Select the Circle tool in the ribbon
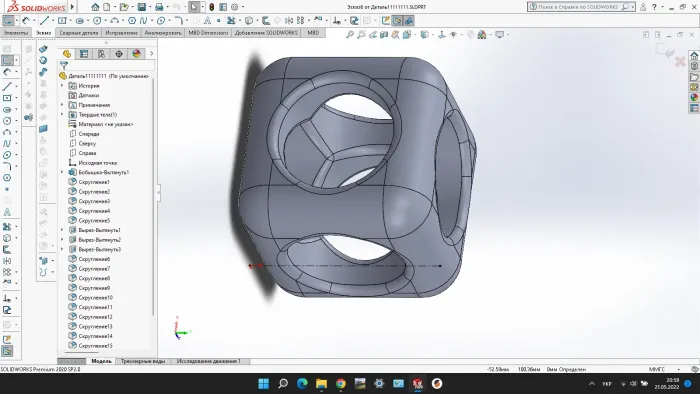The image size is (700, 394). coord(97,21)
